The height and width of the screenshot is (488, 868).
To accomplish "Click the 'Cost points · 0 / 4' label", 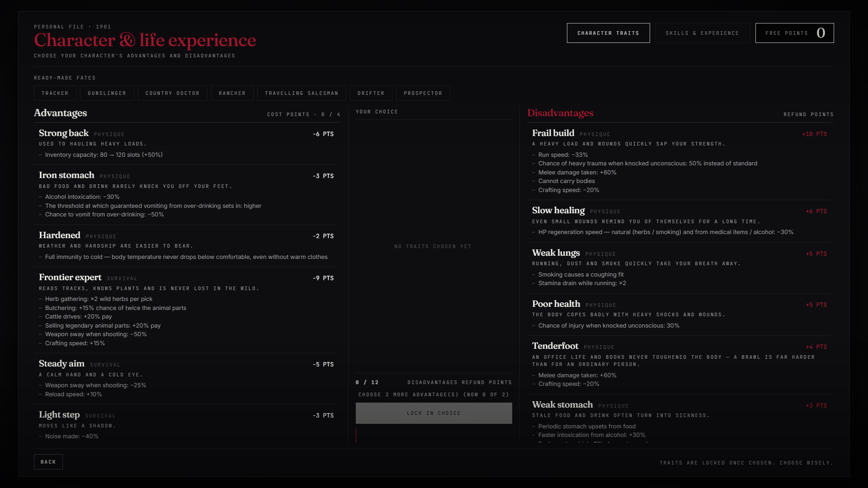I will (x=304, y=115).
